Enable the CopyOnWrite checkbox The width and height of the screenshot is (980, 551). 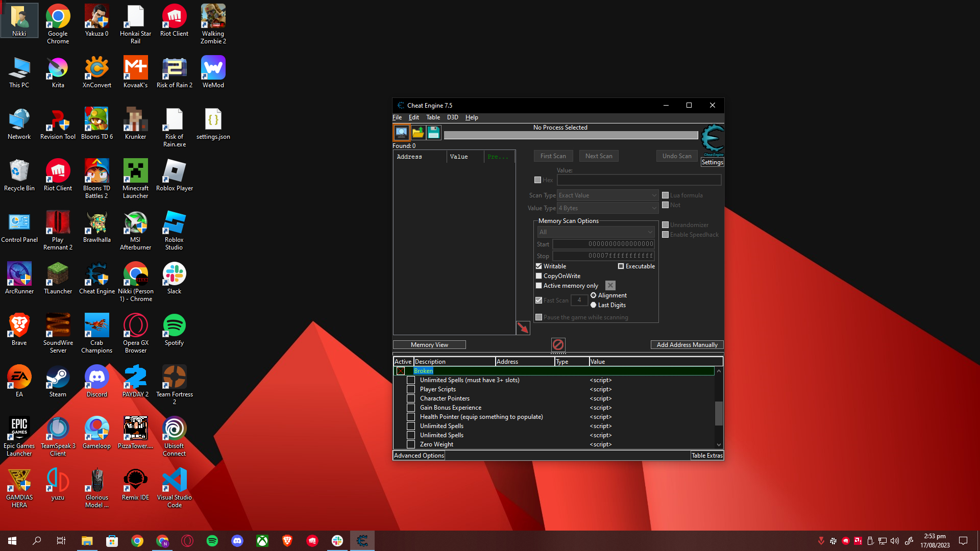coord(538,276)
